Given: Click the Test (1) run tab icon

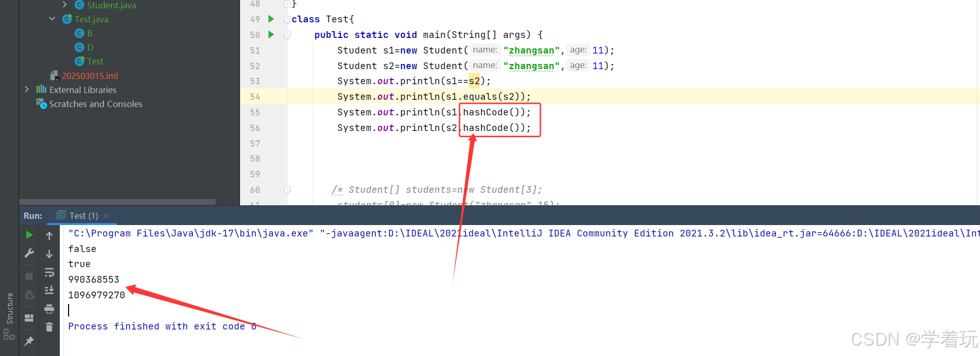Looking at the screenshot, I should (61, 215).
